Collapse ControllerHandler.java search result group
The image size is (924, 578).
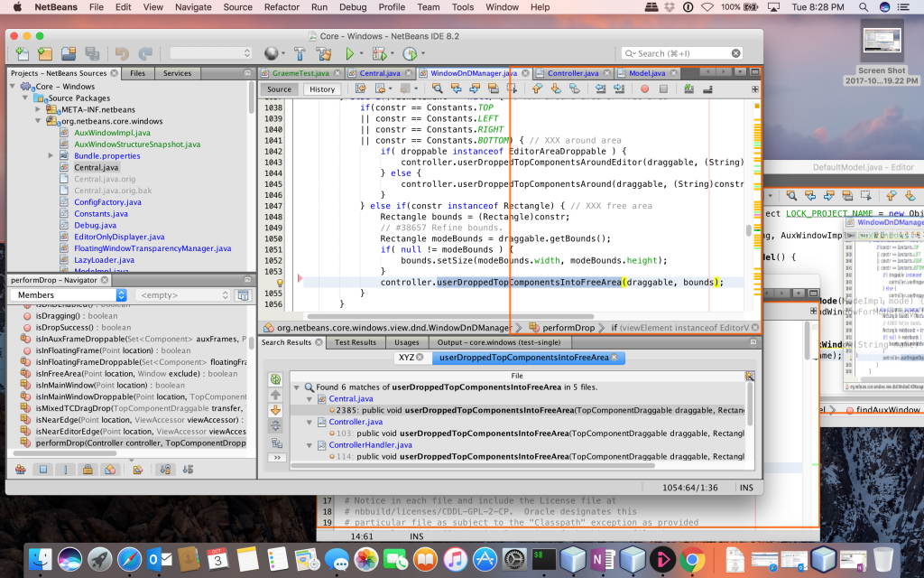[x=309, y=445]
